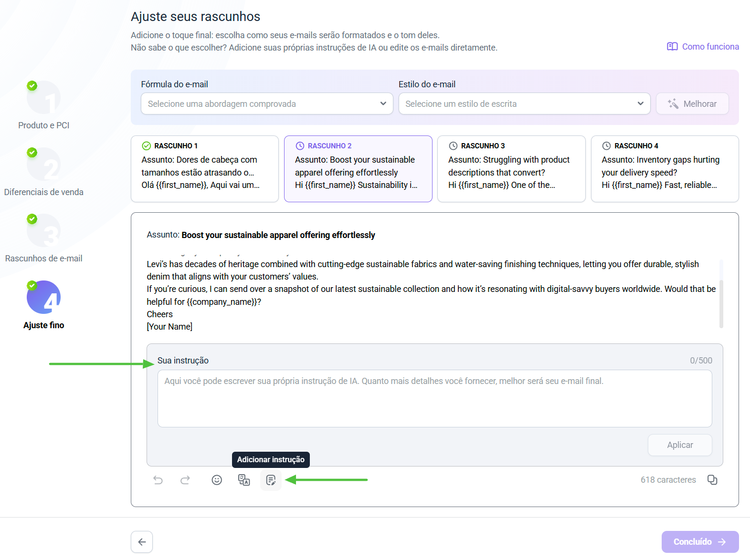Click into the Sua instrução text area

[435, 399]
